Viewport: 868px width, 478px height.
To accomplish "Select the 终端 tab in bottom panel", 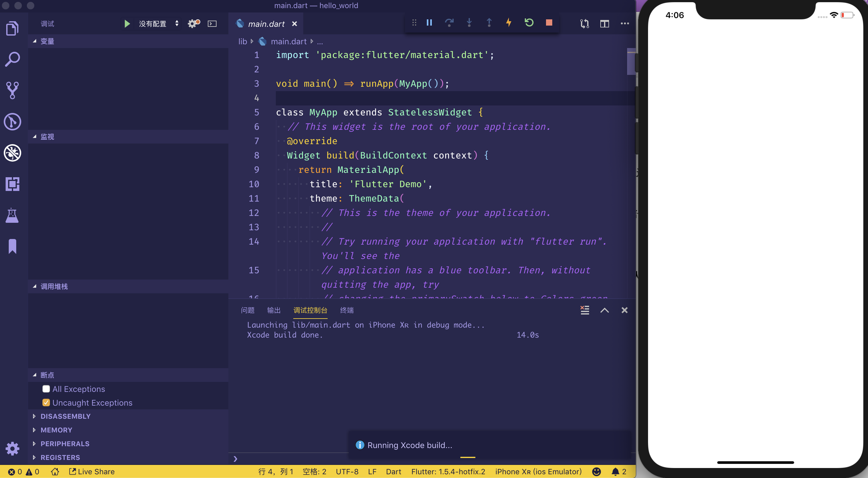I will click(x=347, y=310).
